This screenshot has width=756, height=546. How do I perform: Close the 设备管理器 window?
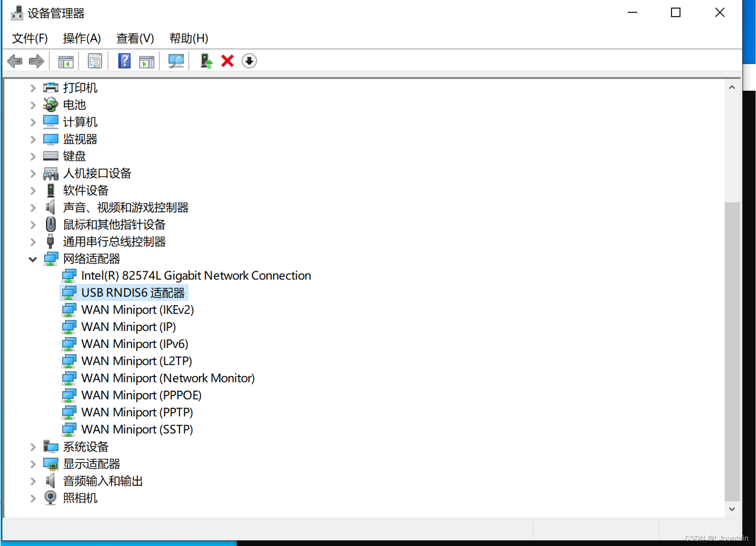720,13
